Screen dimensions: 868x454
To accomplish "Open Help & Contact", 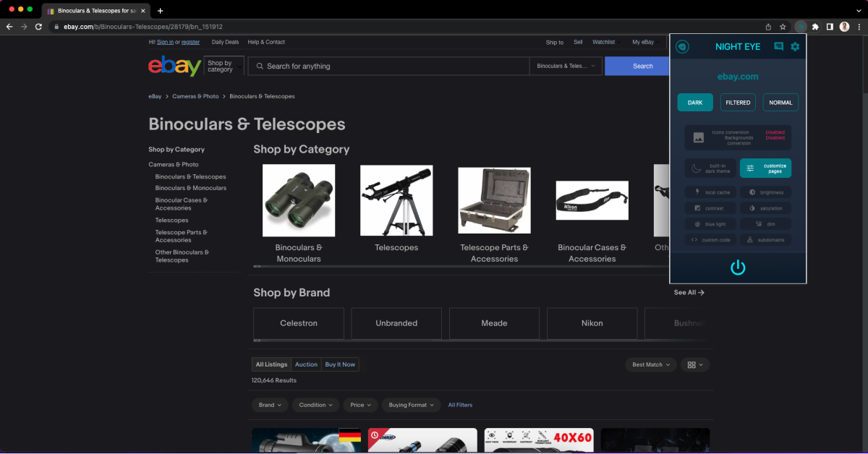I will pos(266,42).
